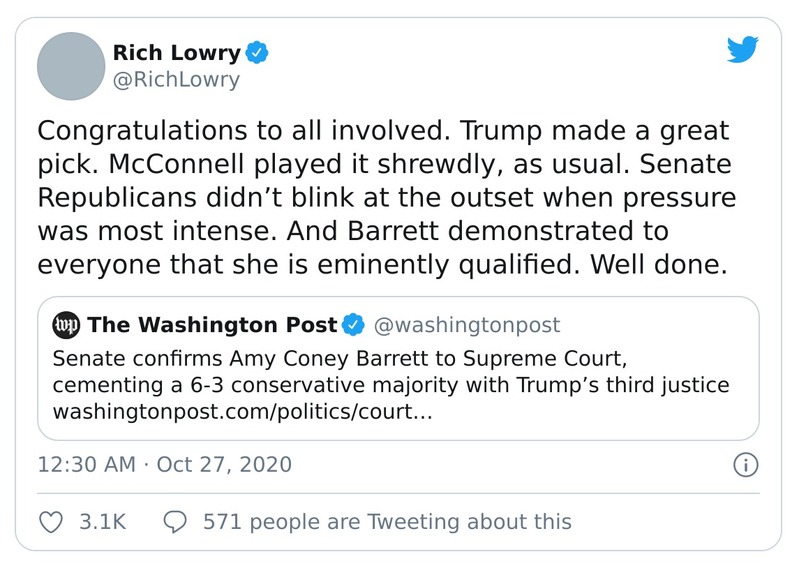Open the Rich Lowry display name
Viewport: 799px width, 575px height.
click(177, 53)
